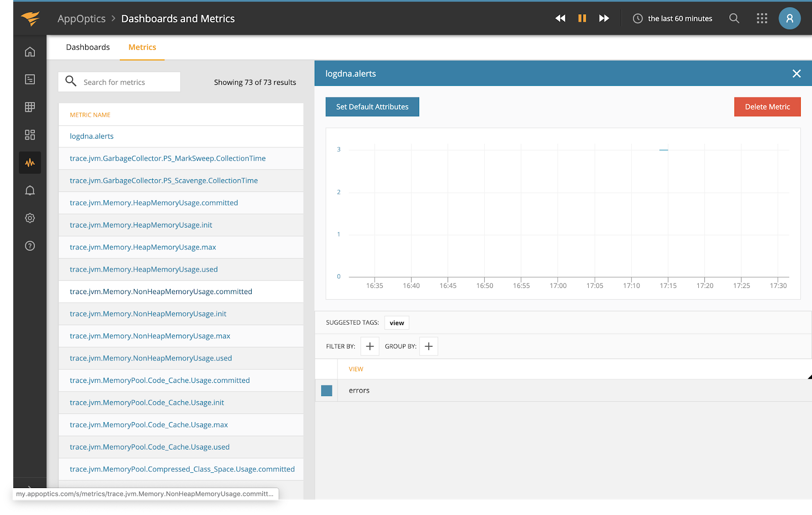This screenshot has height=515, width=812.
Task: Focus the Search for metrics field
Action: pyautogui.click(x=119, y=82)
